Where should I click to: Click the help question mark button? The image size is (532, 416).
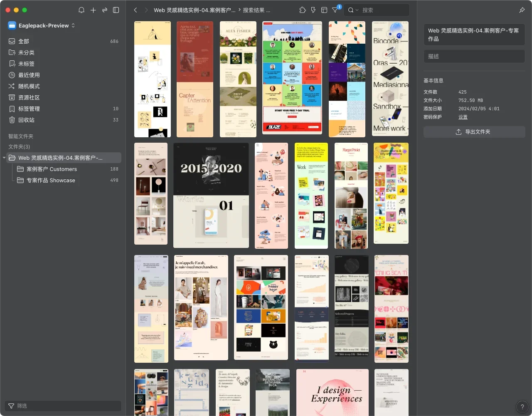point(522,406)
